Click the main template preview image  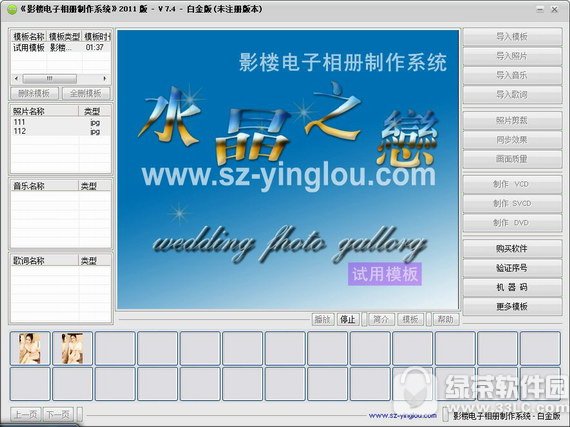288,169
